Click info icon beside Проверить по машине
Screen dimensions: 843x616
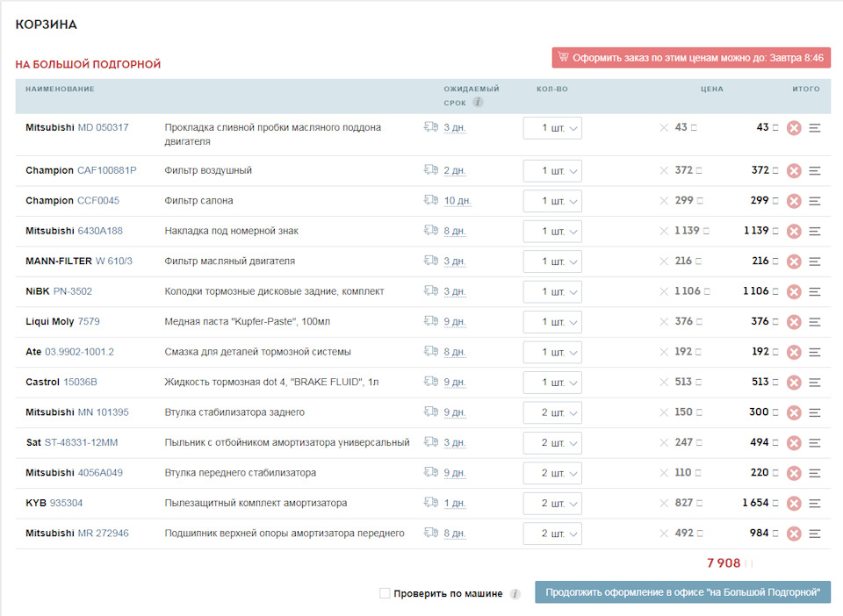pos(515,594)
